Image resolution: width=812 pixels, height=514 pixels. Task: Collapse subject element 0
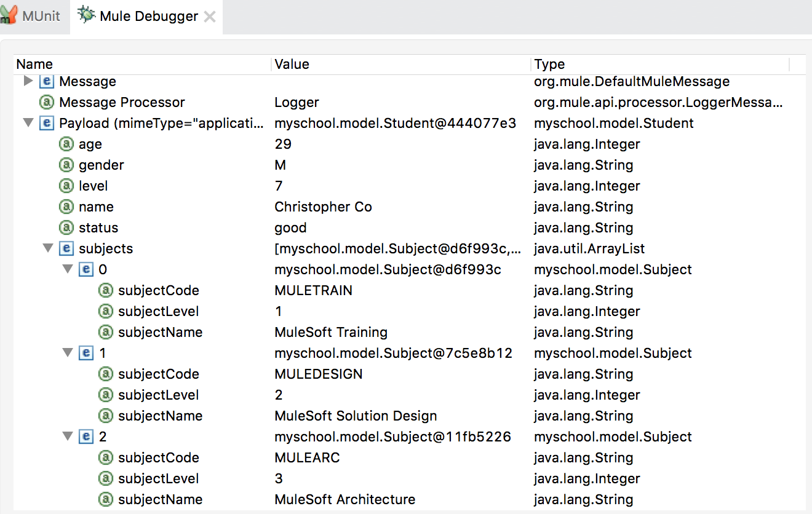point(68,269)
